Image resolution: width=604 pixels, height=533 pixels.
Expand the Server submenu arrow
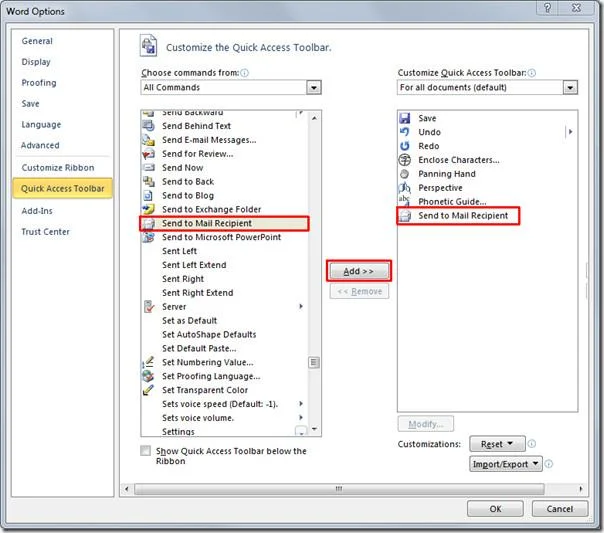(x=301, y=306)
